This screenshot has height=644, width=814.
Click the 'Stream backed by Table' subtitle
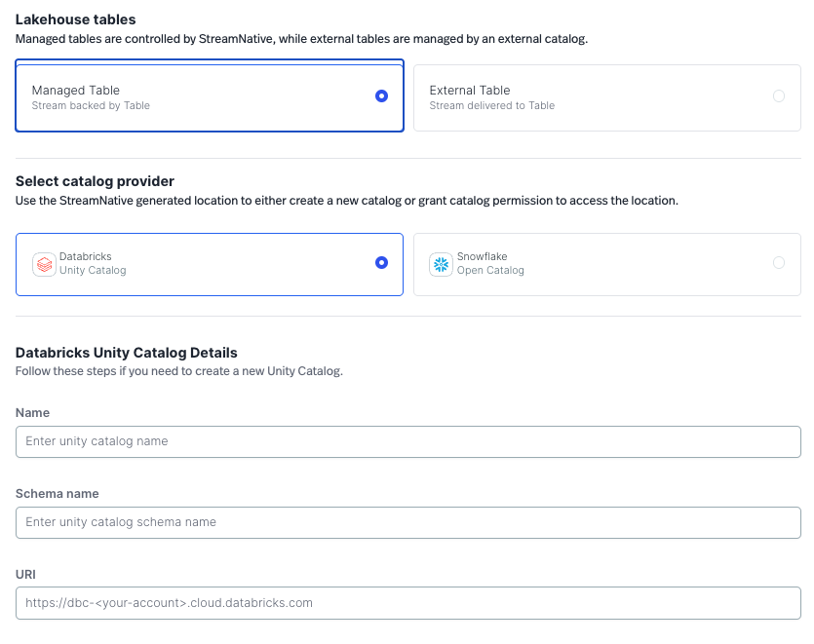coord(91,105)
